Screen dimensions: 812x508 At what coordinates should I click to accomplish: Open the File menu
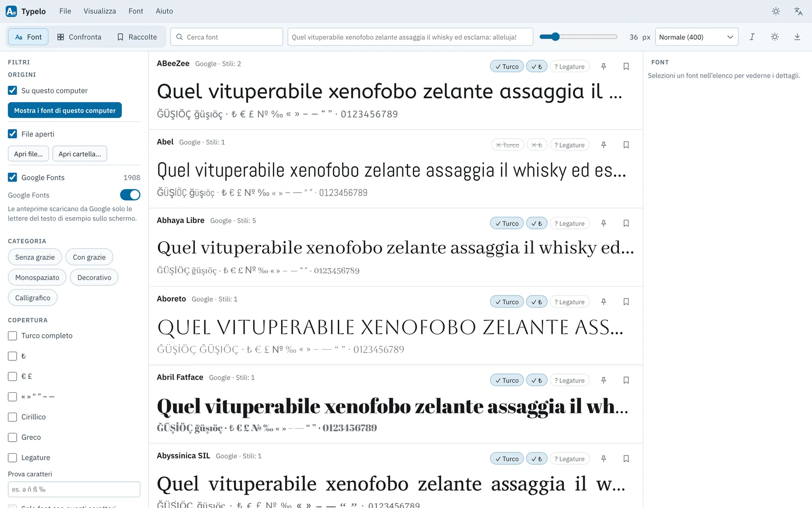click(65, 11)
